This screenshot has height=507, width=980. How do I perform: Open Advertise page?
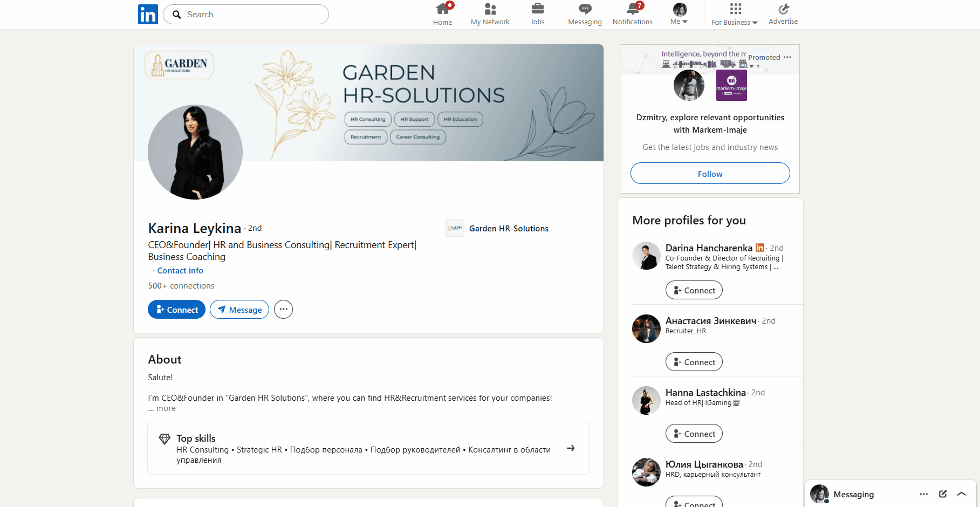coord(783,15)
